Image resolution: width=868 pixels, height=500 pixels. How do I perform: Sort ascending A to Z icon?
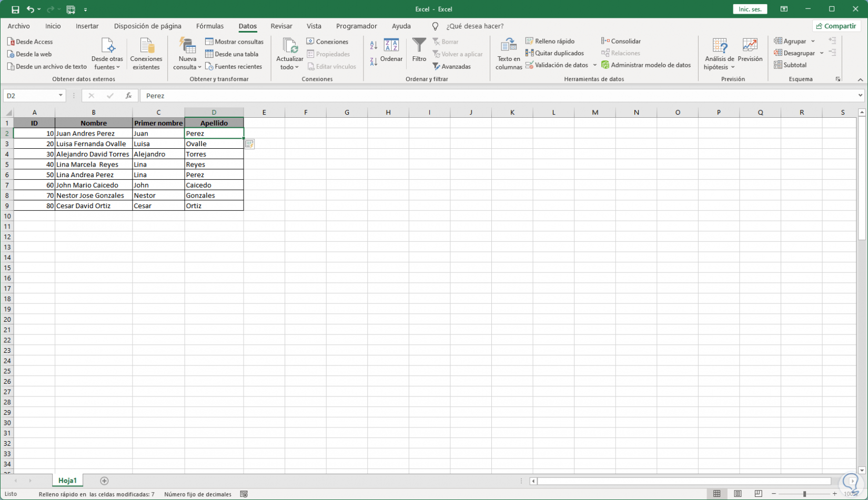pyautogui.click(x=374, y=46)
